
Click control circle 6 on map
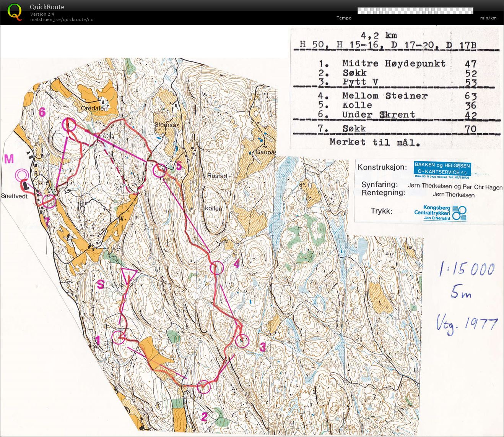(69, 125)
